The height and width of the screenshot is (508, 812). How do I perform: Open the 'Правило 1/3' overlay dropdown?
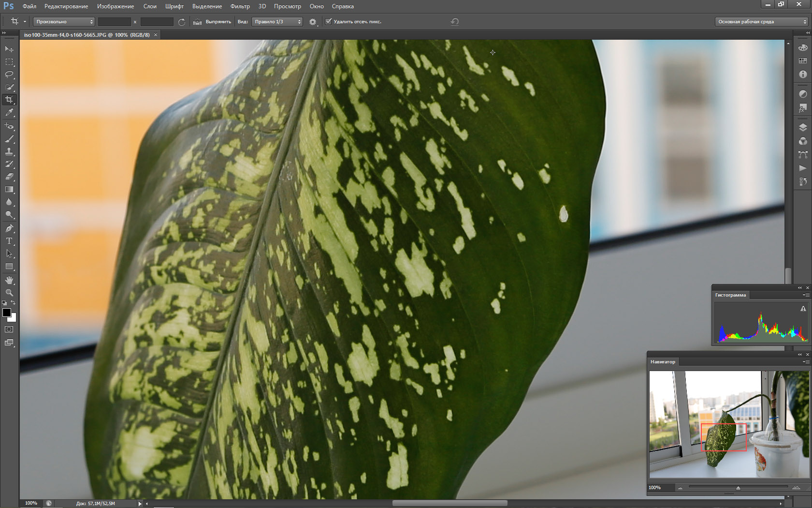click(277, 22)
